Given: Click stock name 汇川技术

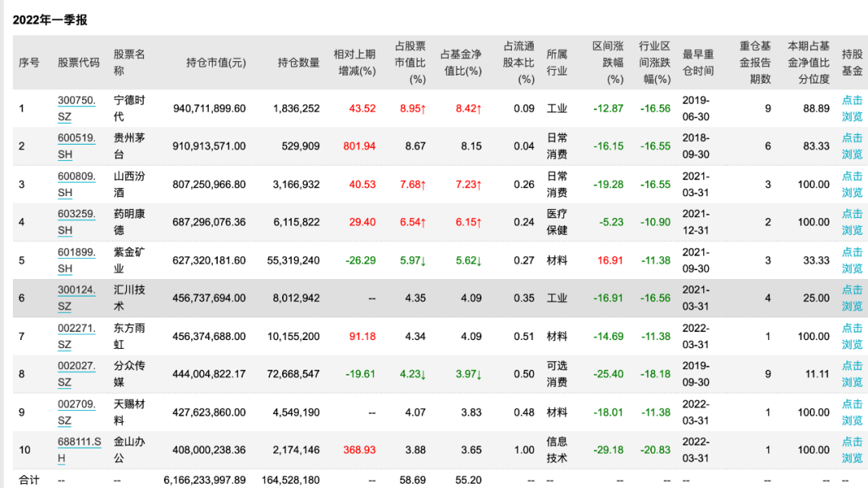Looking at the screenshot, I should (129, 298).
